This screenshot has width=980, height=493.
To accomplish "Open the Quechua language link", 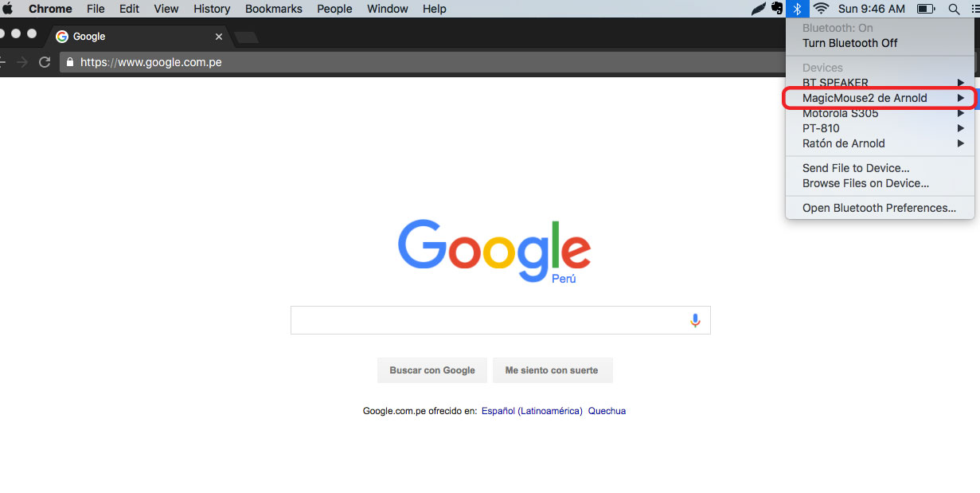I will tap(607, 411).
